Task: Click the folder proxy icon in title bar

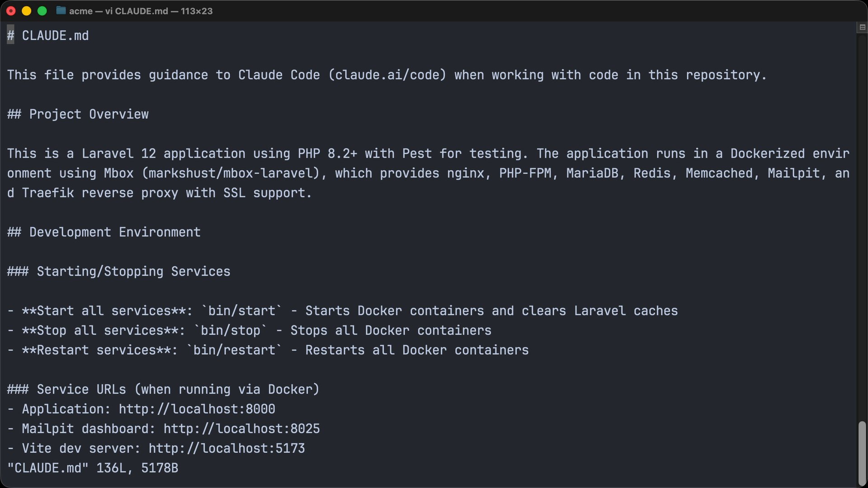Action: click(61, 11)
